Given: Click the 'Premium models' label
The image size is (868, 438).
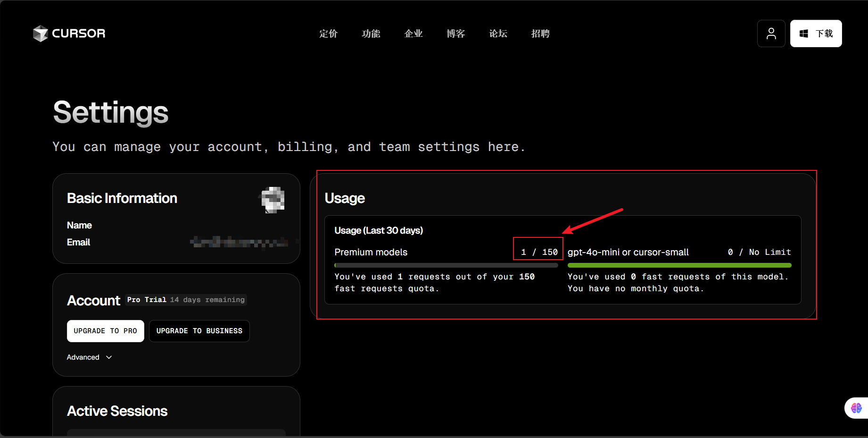Looking at the screenshot, I should tap(371, 252).
